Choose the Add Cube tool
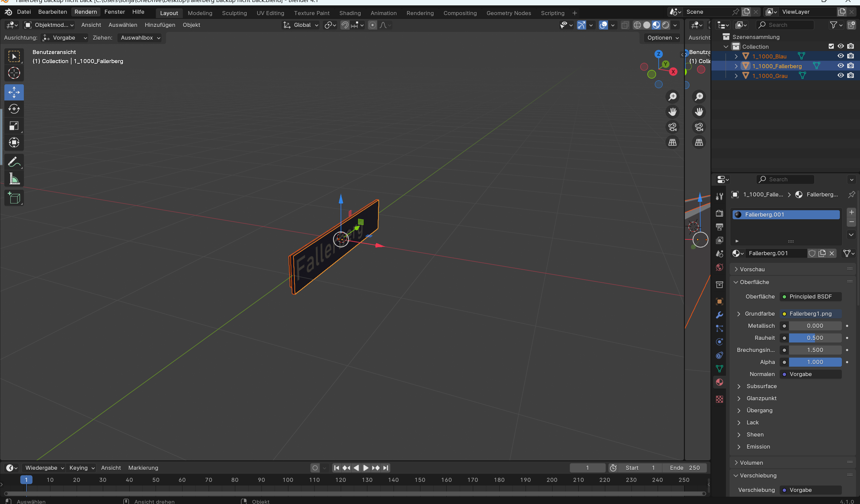This screenshot has height=504, width=860. (14, 198)
